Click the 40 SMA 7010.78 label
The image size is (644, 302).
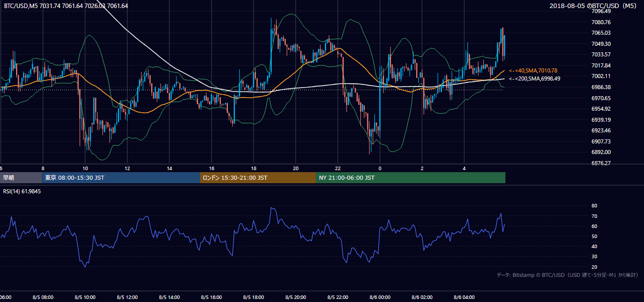point(533,70)
